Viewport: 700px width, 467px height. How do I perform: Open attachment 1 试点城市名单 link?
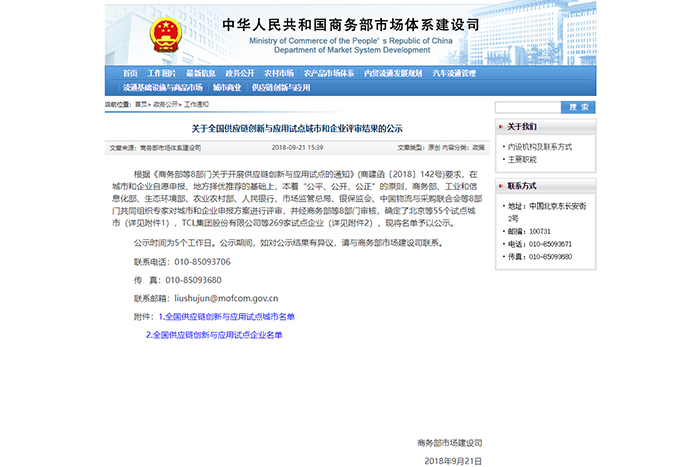coord(227,317)
